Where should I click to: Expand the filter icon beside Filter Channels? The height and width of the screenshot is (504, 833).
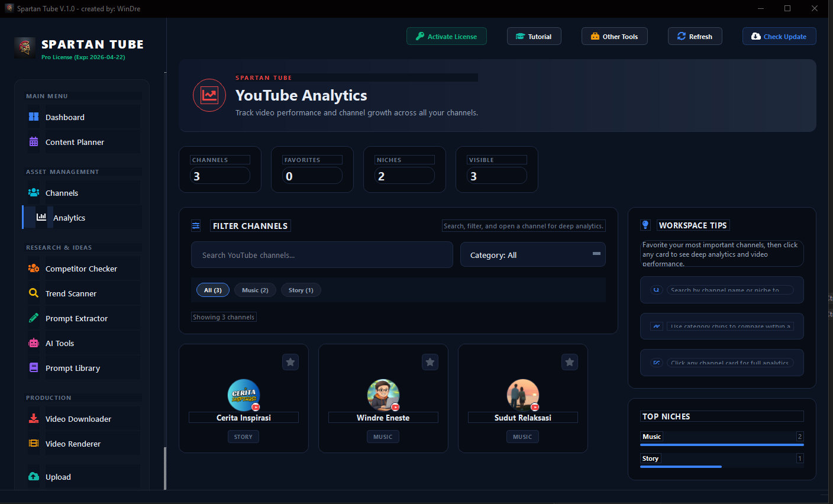(195, 225)
